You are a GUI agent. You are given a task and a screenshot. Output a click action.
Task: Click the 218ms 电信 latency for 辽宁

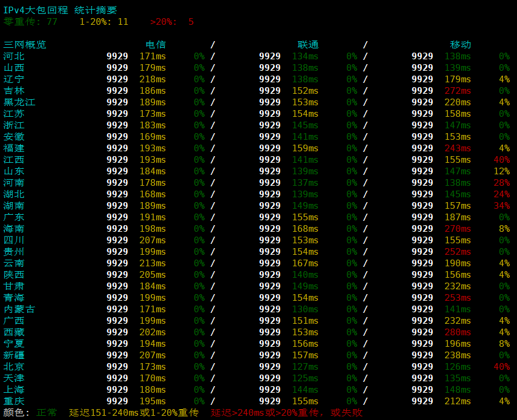tap(153, 79)
